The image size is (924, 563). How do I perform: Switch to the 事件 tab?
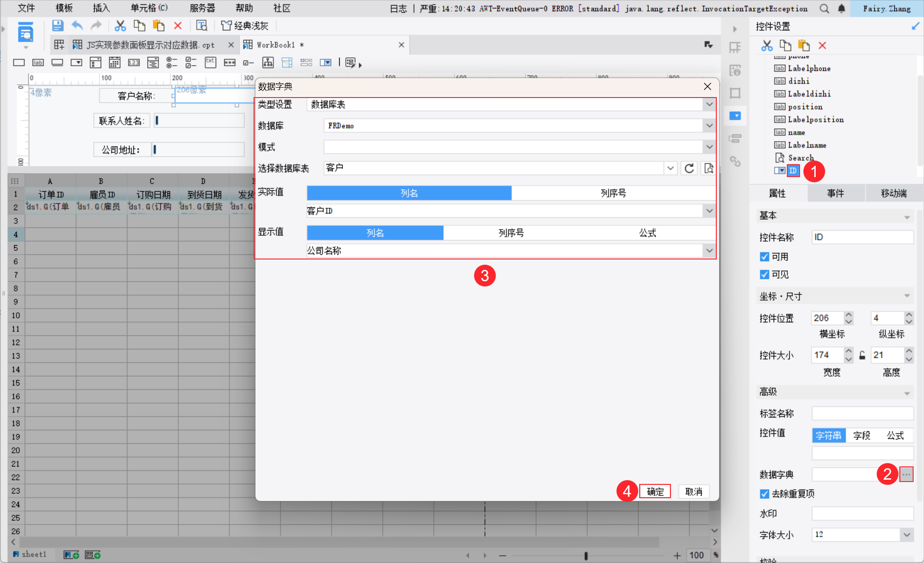coord(836,193)
